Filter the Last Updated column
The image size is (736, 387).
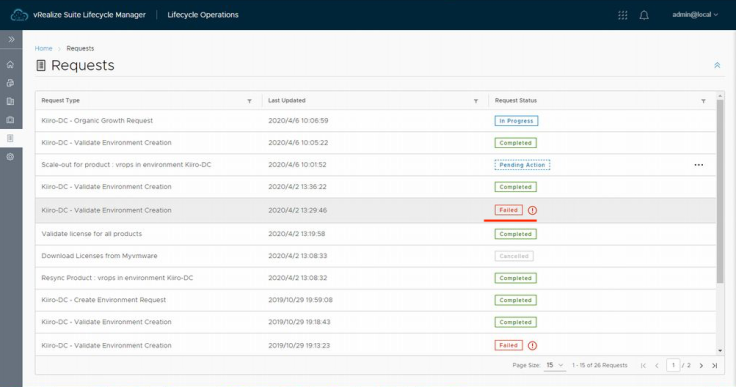(x=475, y=101)
